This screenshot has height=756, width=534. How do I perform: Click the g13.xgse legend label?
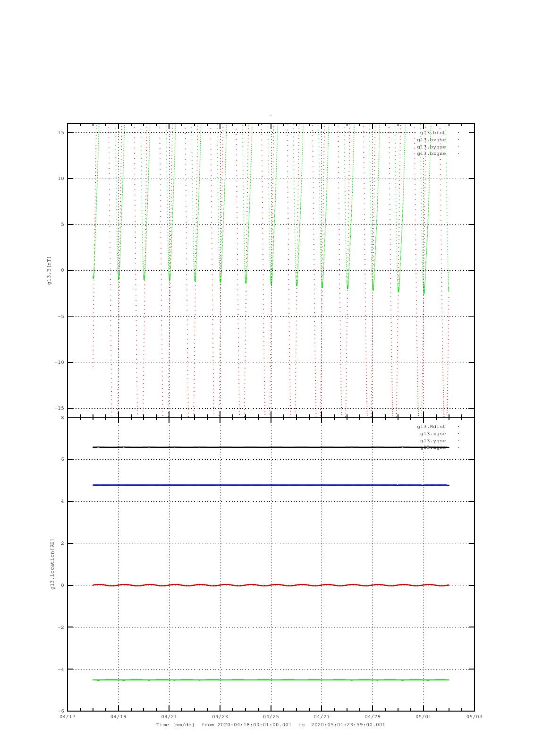(432, 434)
